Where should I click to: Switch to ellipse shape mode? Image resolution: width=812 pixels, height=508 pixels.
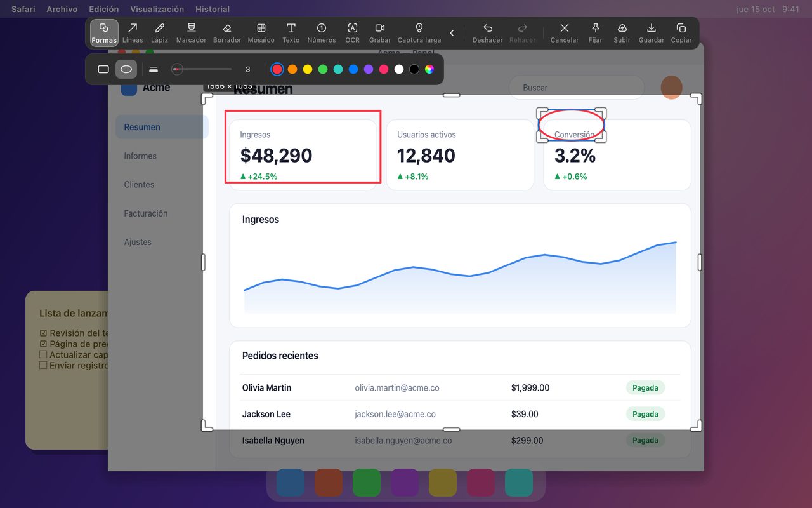[x=126, y=69]
